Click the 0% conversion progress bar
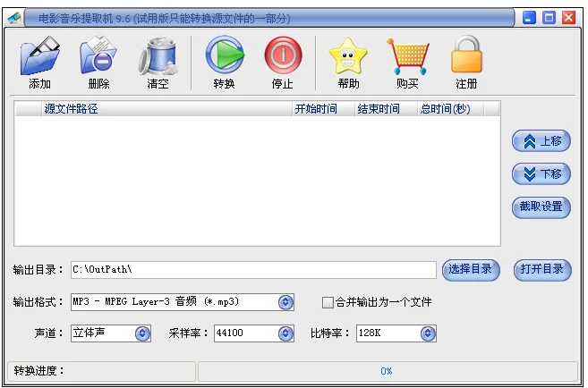 click(388, 371)
